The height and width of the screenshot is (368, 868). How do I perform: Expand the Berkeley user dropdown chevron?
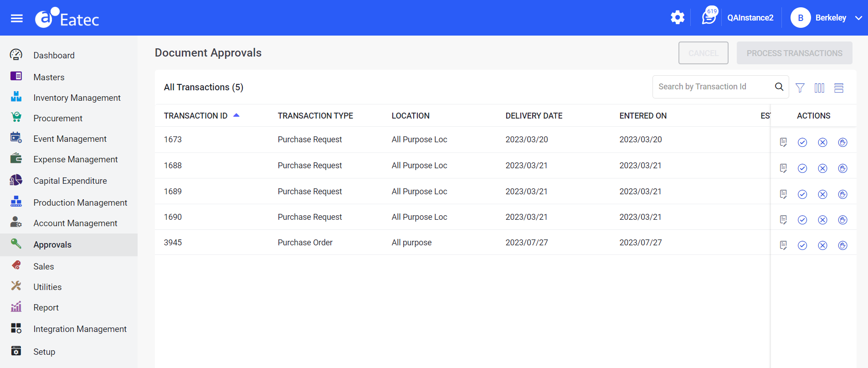point(858,18)
